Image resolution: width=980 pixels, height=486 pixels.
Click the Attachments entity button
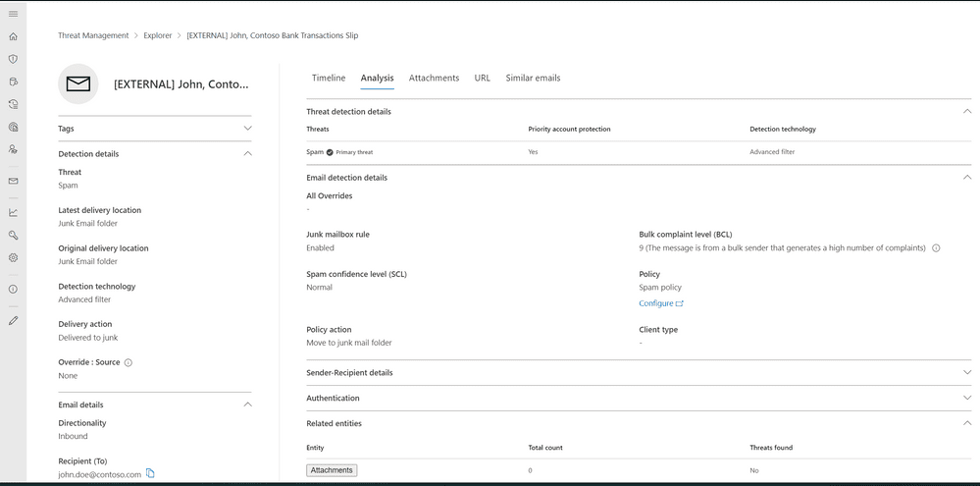click(332, 470)
